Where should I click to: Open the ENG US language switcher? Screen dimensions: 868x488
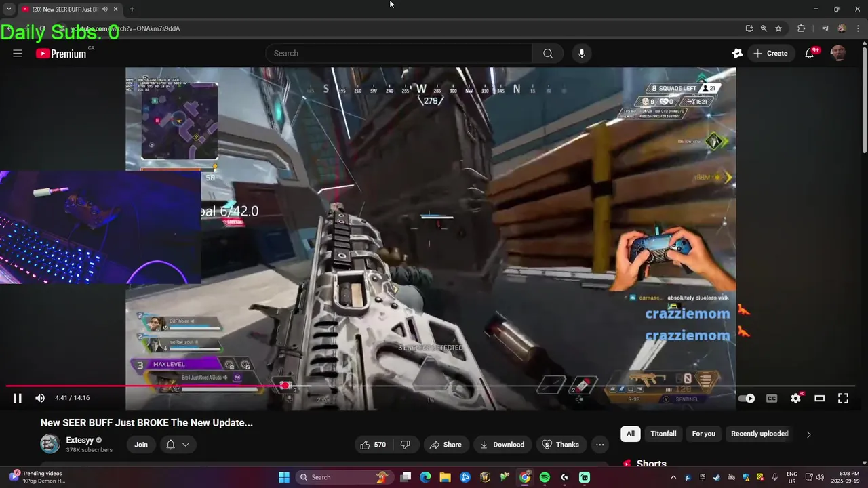(792, 477)
